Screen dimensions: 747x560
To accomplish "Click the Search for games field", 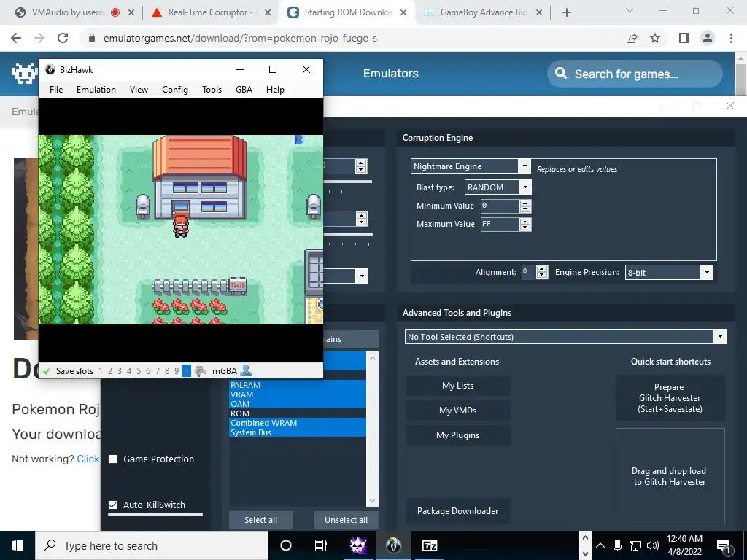I will click(635, 74).
